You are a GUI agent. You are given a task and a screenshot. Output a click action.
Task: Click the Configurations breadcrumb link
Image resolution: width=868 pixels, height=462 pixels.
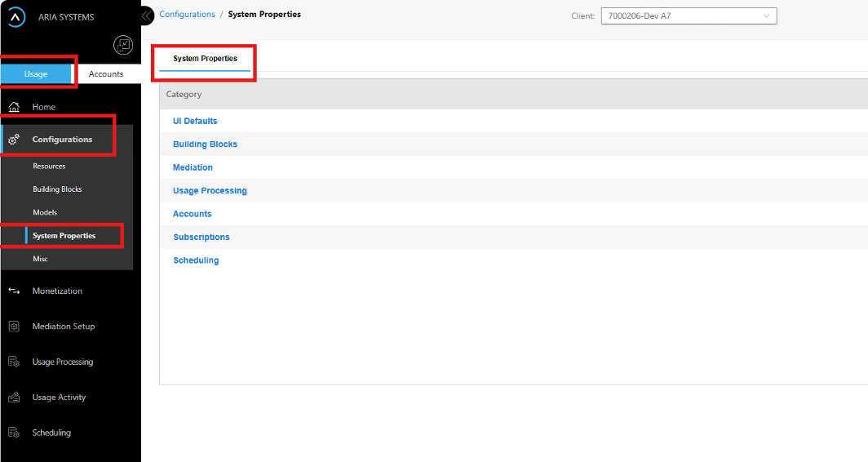(x=187, y=15)
